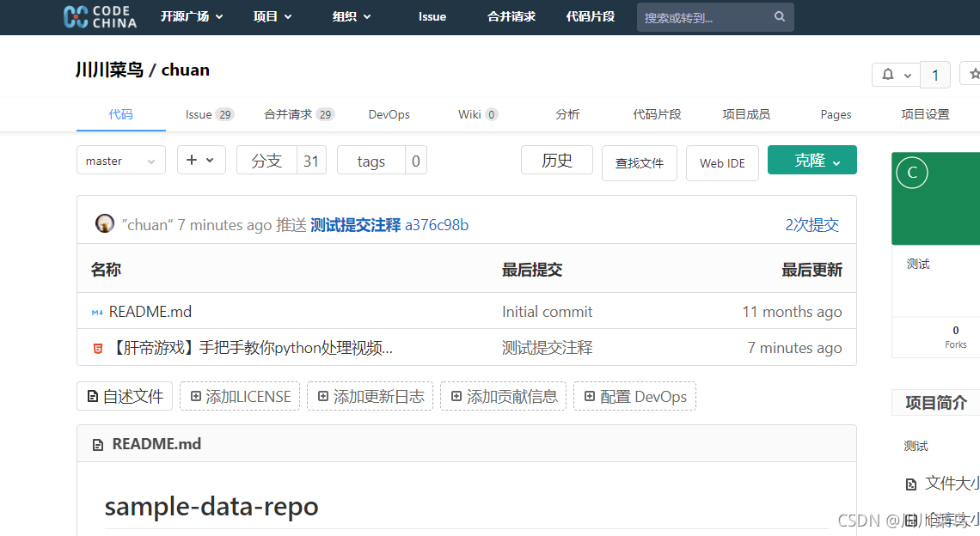Open the README.md file link
The width and height of the screenshot is (980, 536).
point(150,312)
